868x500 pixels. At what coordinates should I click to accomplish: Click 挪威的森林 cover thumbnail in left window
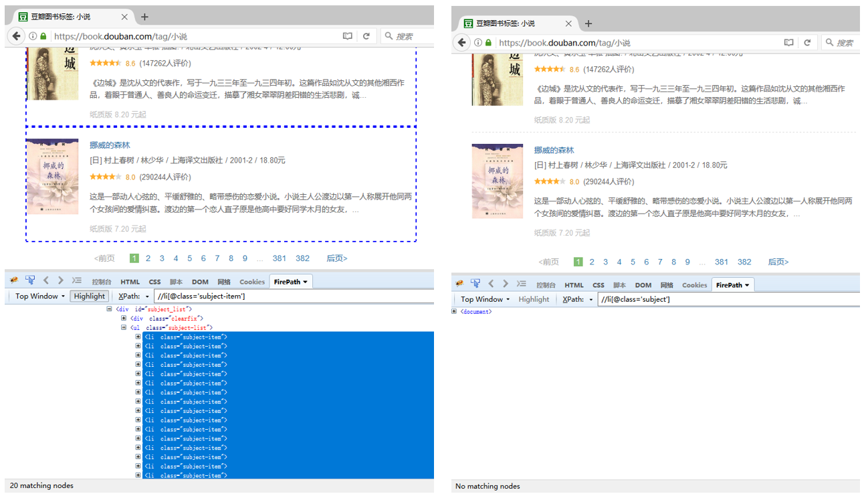pos(53,177)
